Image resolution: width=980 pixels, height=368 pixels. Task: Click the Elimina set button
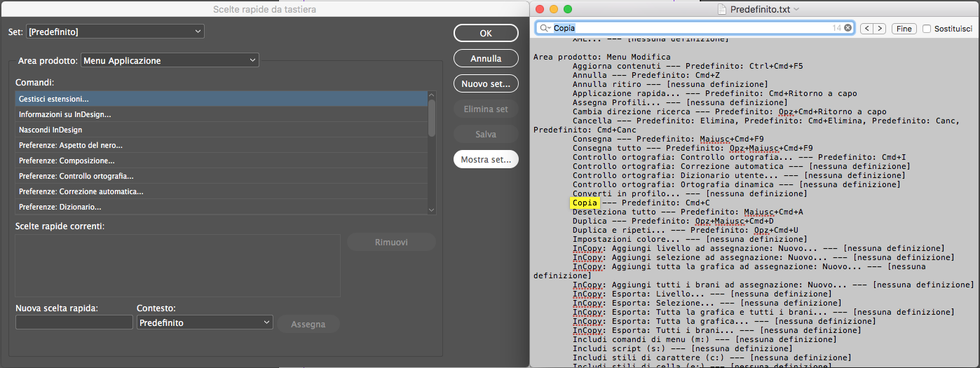coord(486,109)
